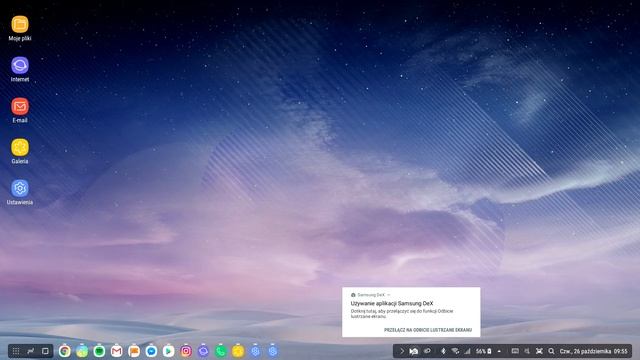Open the date and time 09:55 display

[593, 351]
